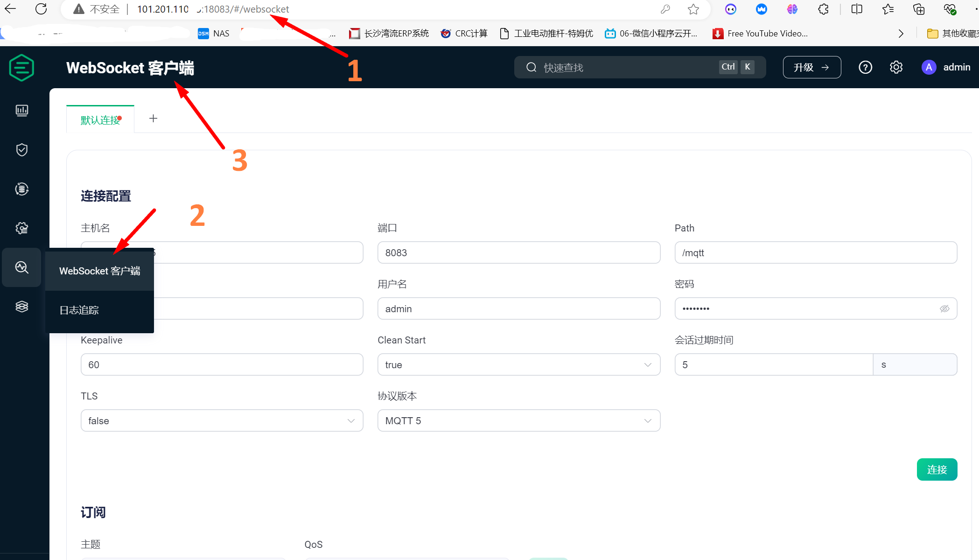This screenshot has width=979, height=560.
Task: Open the help question mark icon
Action: (x=865, y=68)
